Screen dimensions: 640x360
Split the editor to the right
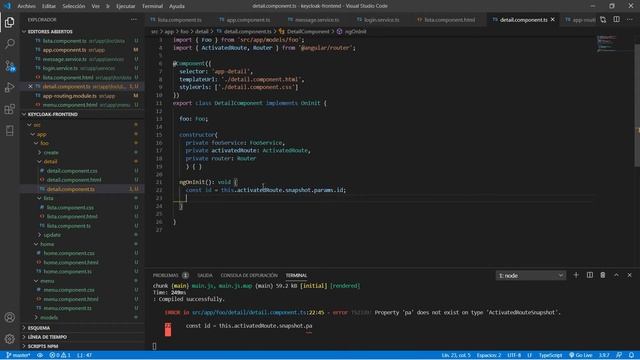tap(616, 20)
